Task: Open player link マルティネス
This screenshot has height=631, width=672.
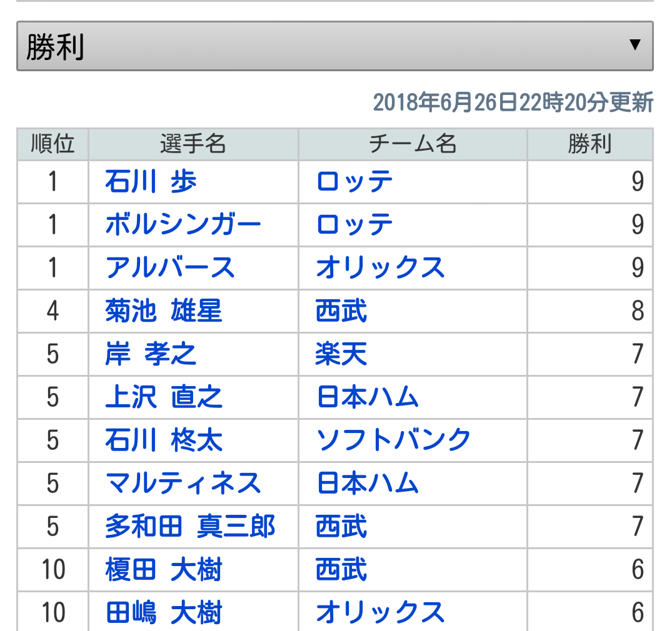Action: [x=183, y=483]
